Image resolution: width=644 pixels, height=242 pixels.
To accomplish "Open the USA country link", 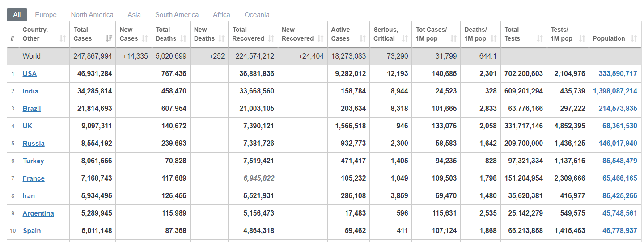I will (x=30, y=74).
